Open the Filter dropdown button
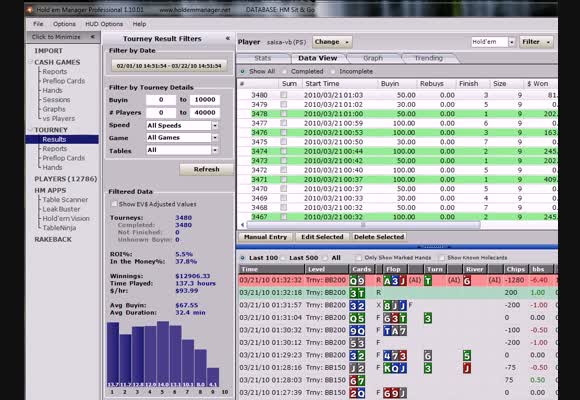 [536, 42]
